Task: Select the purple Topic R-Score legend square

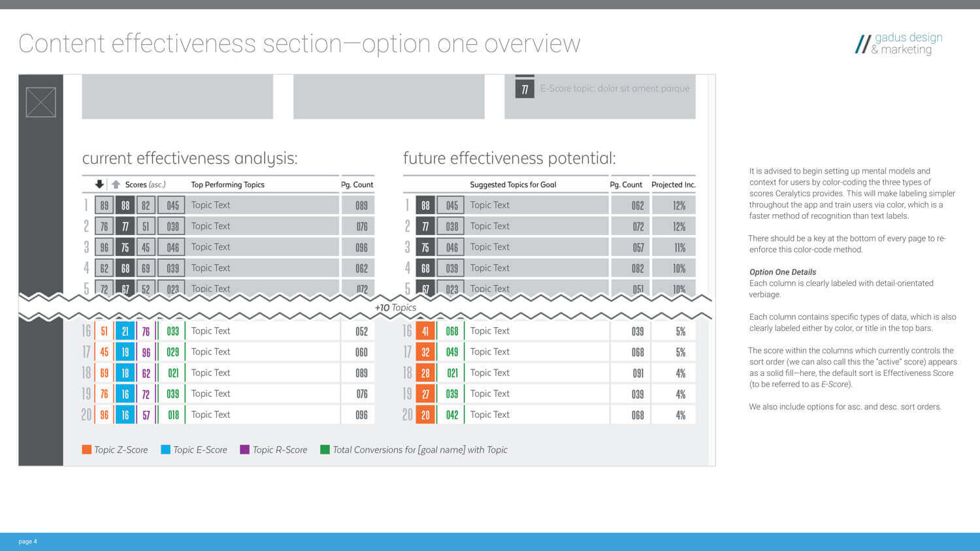Action: pyautogui.click(x=246, y=450)
